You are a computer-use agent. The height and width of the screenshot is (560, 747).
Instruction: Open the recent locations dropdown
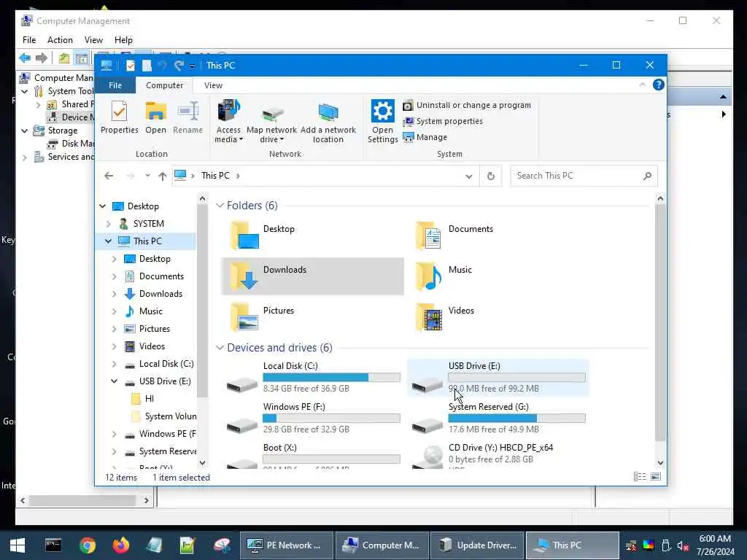[147, 176]
